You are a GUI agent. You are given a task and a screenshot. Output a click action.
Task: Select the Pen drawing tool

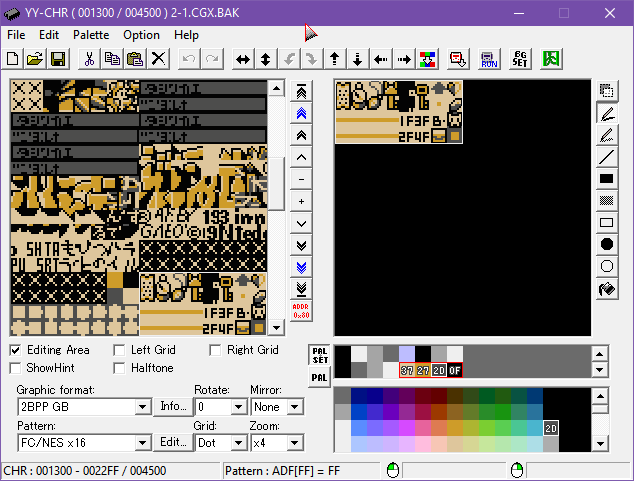pos(606,113)
